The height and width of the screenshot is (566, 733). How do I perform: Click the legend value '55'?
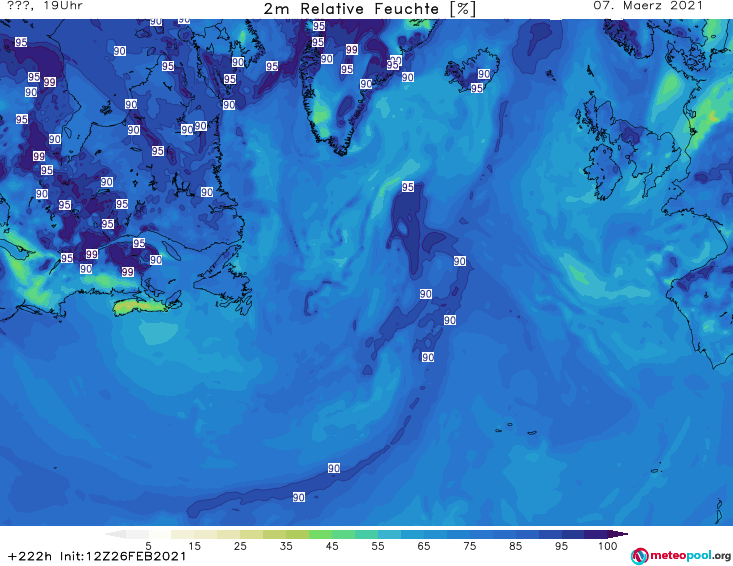coord(378,546)
